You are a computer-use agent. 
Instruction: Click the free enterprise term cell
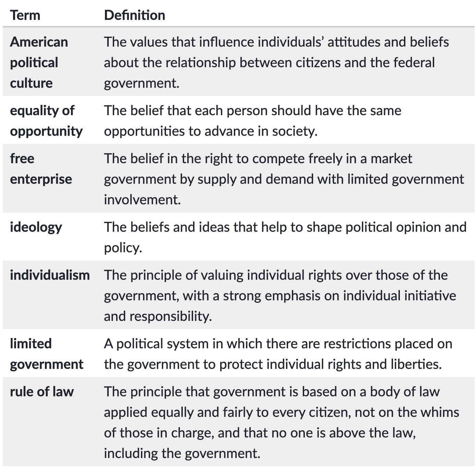click(x=41, y=169)
